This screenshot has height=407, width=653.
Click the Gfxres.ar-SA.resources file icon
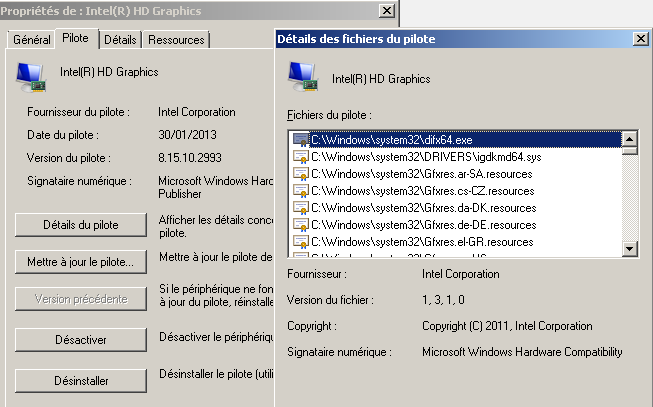[300, 174]
